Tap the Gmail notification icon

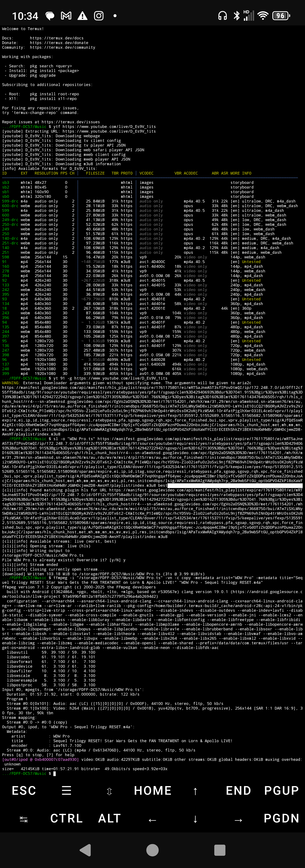coord(66,15)
